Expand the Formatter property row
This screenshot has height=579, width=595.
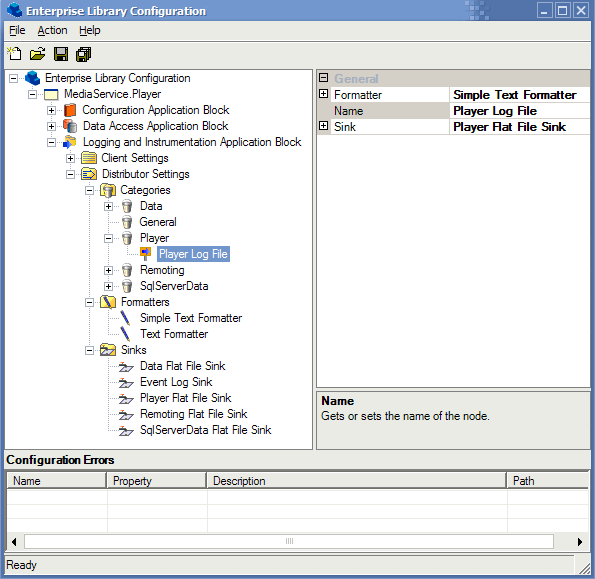point(324,94)
